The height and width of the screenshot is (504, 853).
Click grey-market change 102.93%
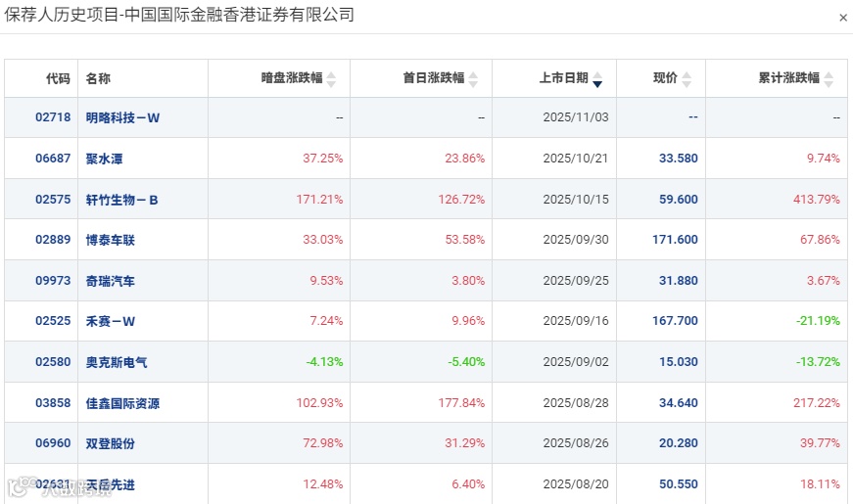click(319, 403)
